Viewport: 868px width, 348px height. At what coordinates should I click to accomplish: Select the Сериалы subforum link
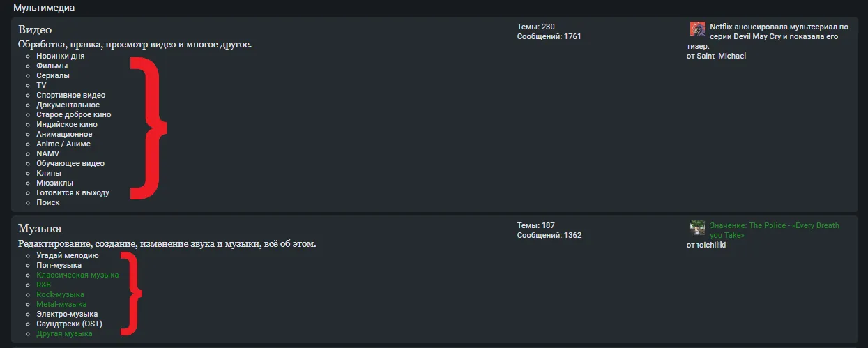point(53,75)
